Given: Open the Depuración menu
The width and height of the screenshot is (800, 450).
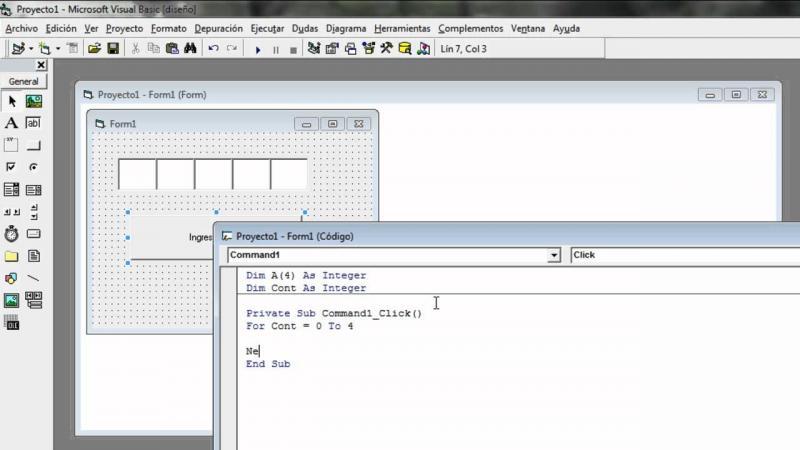Looking at the screenshot, I should click(219, 29).
